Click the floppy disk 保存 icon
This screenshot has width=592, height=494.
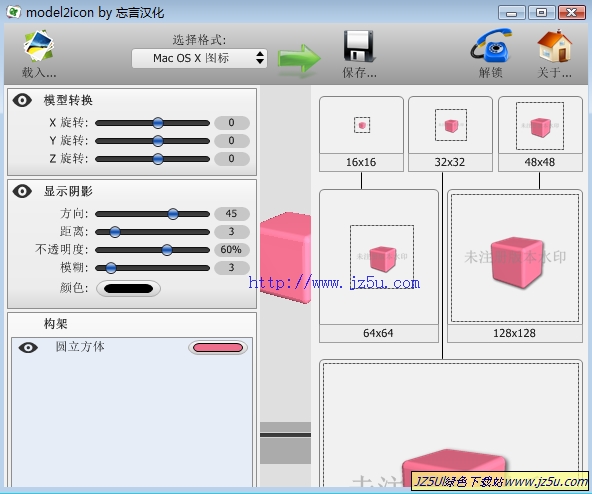coord(359,46)
